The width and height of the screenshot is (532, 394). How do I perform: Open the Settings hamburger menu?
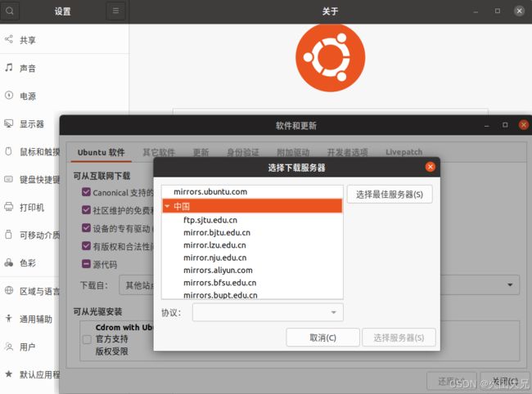115,11
